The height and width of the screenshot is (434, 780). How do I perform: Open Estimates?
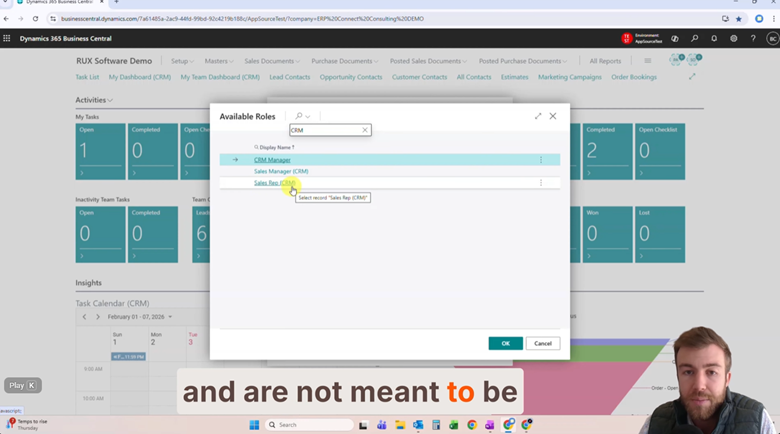pyautogui.click(x=514, y=77)
